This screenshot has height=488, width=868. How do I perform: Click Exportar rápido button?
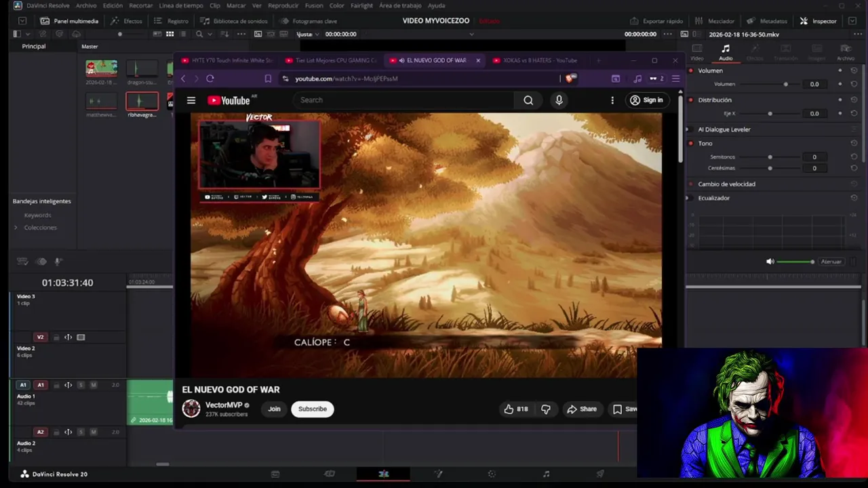[x=656, y=21]
